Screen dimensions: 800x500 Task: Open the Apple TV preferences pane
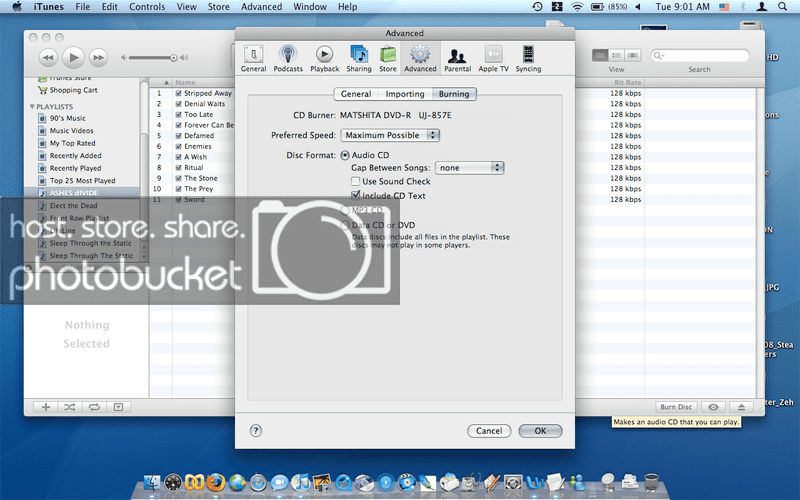[493, 59]
